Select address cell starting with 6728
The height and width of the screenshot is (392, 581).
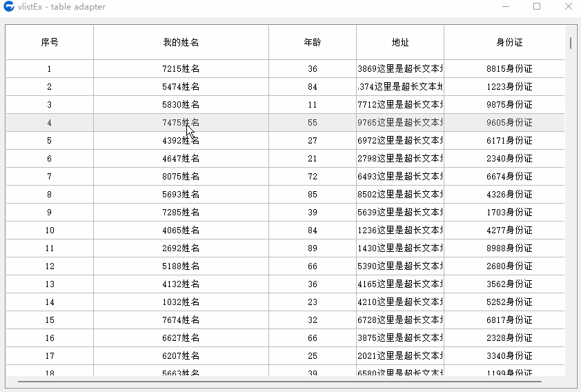coord(400,320)
